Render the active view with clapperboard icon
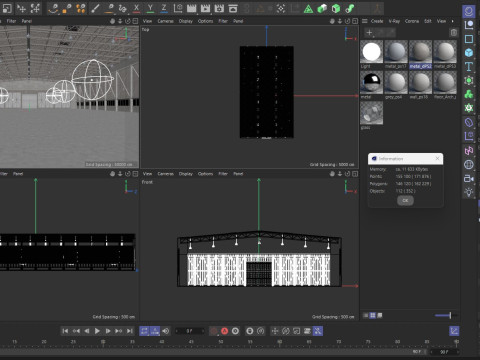 point(192,8)
